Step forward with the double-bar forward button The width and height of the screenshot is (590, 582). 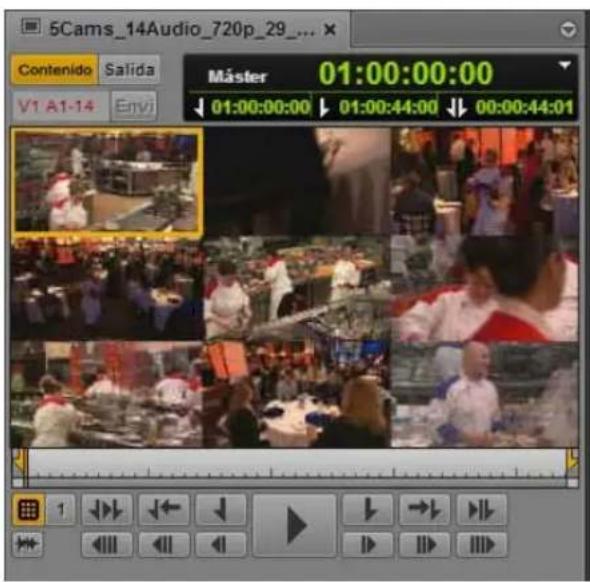pos(424,544)
